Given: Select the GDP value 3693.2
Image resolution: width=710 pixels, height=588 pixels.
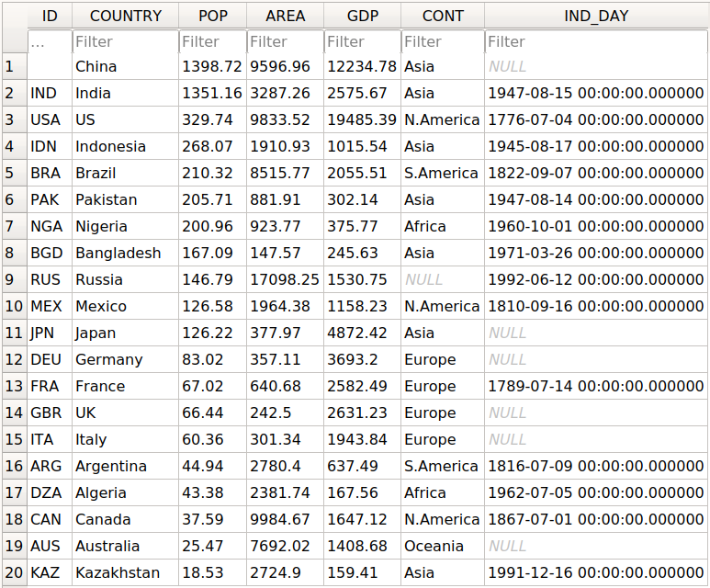Looking at the screenshot, I should pos(362,359).
